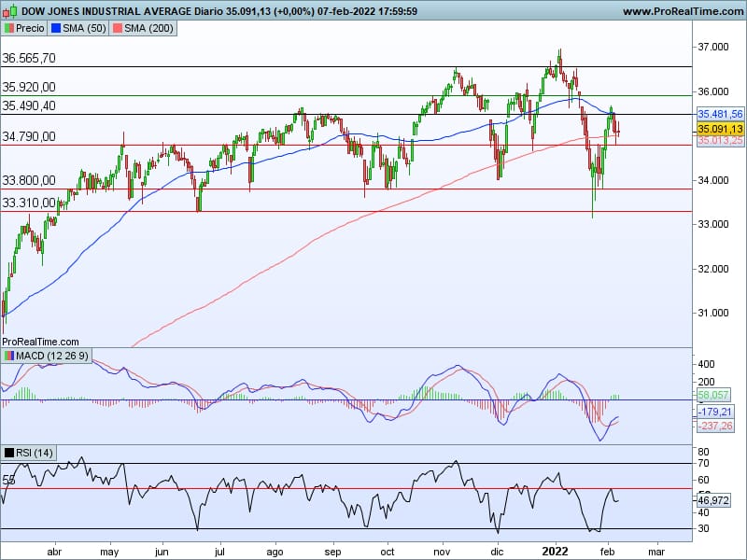This screenshot has height=560, width=747.
Task: Click the pink 35.013,25 SMA value tag
Action: [x=720, y=141]
